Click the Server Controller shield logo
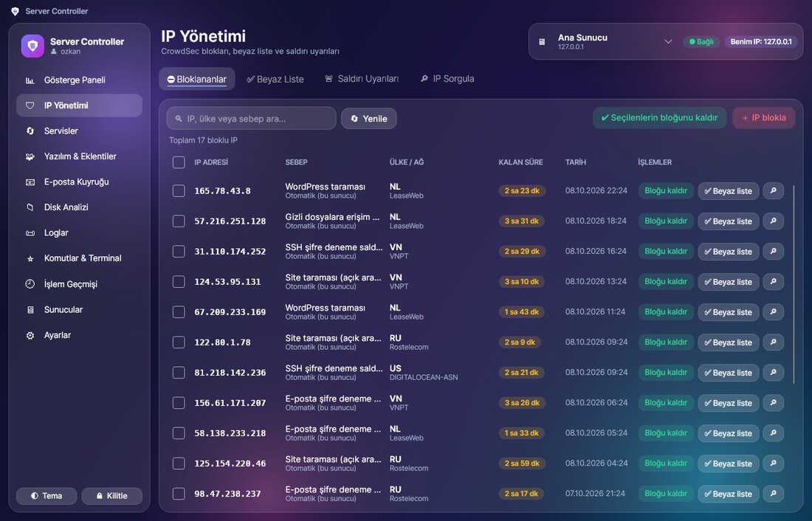Image resolution: width=812 pixels, height=521 pixels. pyautogui.click(x=32, y=46)
